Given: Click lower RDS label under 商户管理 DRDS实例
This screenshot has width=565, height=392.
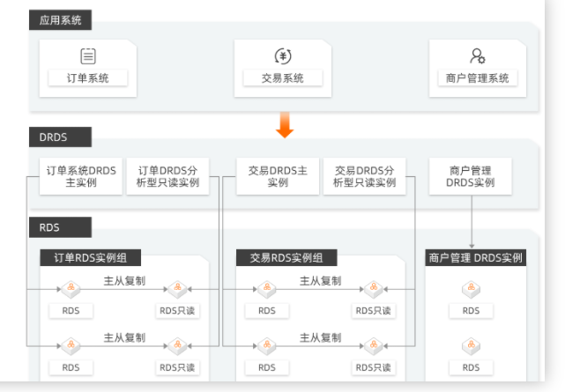Looking at the screenshot, I should 472,367.
